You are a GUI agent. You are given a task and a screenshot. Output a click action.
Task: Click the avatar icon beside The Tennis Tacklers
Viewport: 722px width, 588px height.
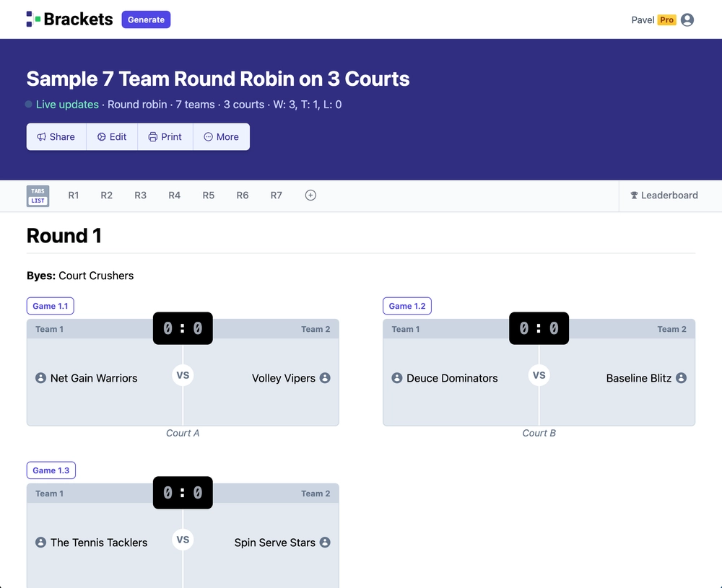40,542
